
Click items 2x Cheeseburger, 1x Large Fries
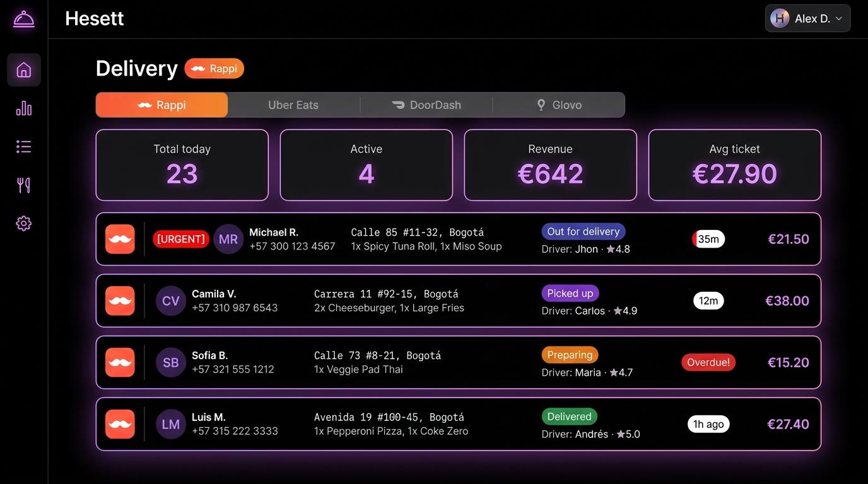(389, 308)
